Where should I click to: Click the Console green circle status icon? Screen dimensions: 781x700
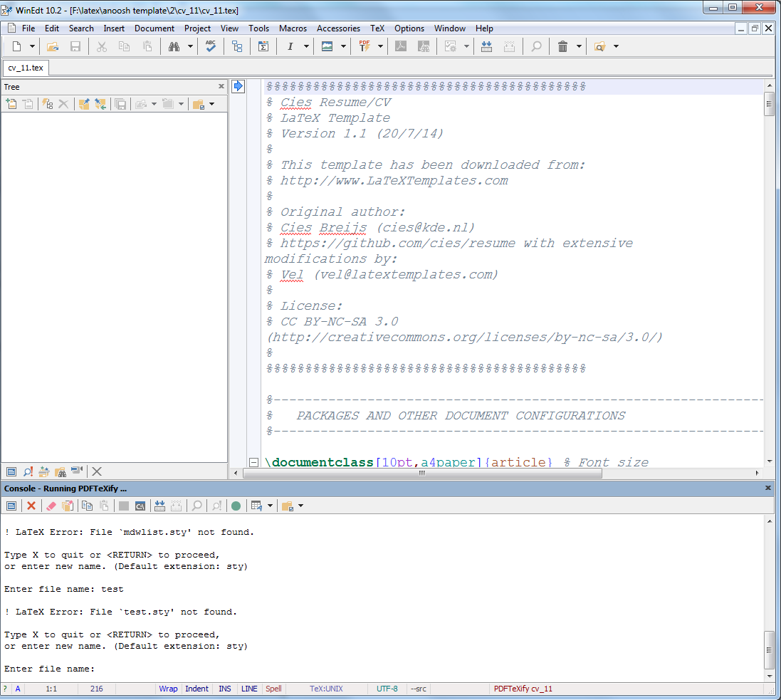coord(236,506)
